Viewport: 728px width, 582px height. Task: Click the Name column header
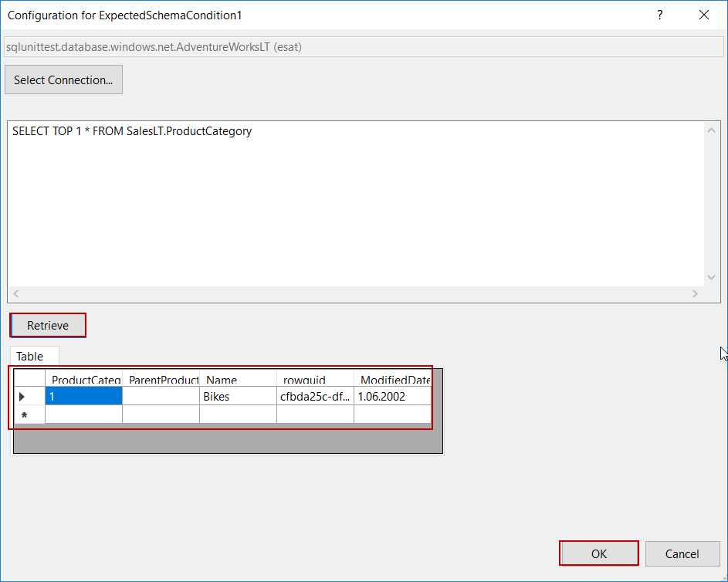(239, 378)
